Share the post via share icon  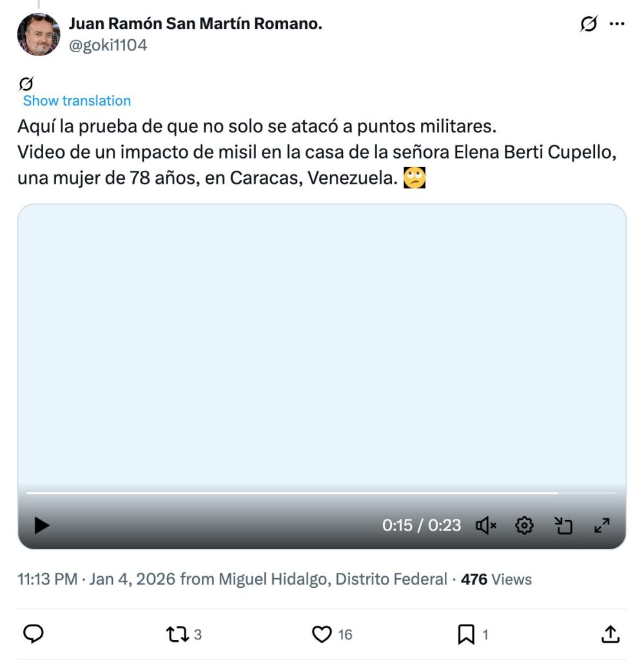pyautogui.click(x=610, y=634)
